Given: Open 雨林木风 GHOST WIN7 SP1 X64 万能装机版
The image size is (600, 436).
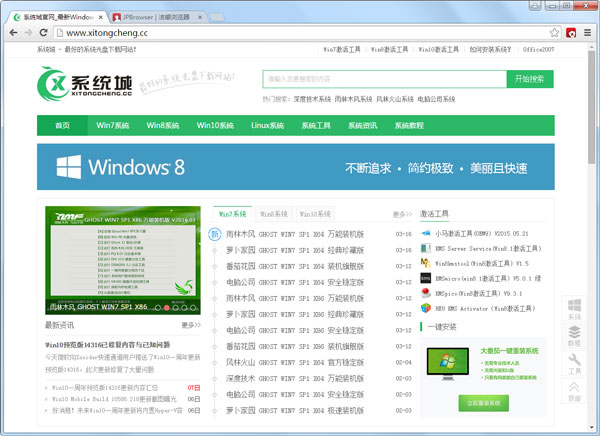Looking at the screenshot, I should coord(295,234).
